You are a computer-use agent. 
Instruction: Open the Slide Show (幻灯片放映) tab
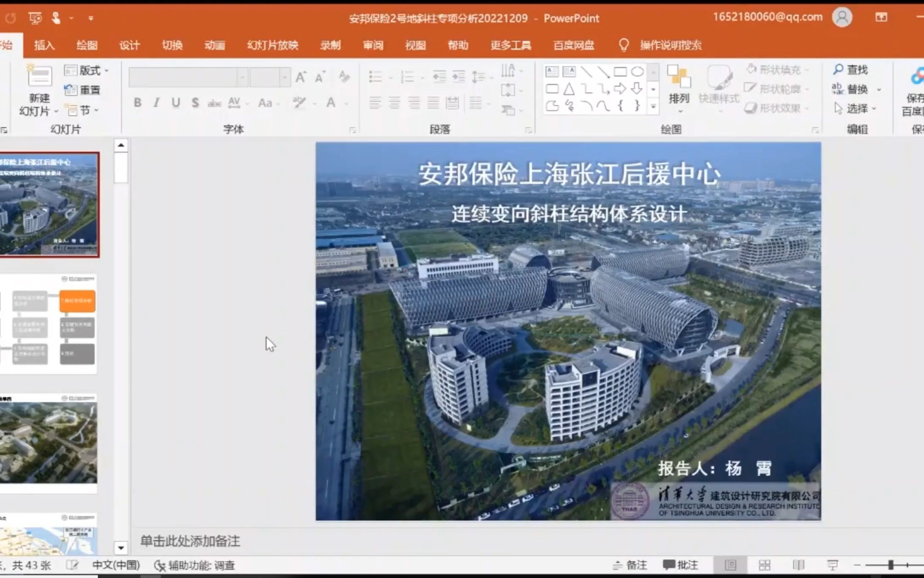273,45
